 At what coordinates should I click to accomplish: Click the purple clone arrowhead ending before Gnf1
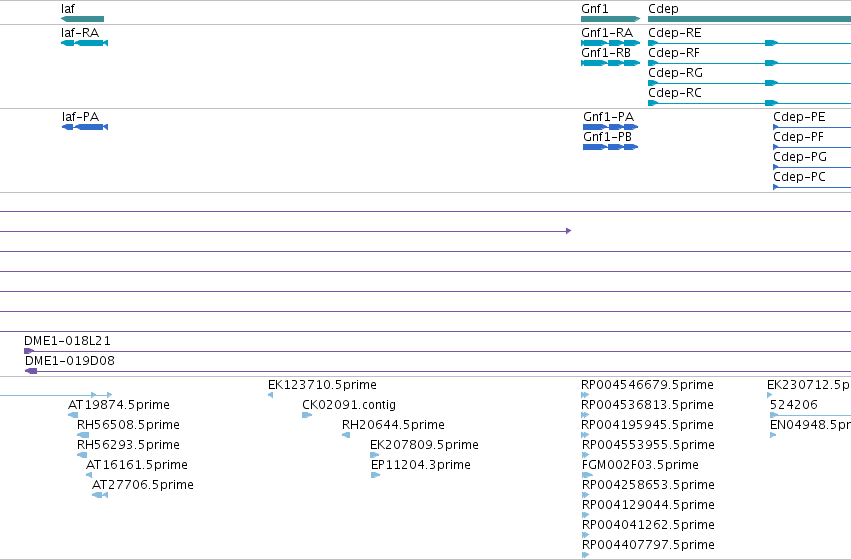(x=568, y=231)
